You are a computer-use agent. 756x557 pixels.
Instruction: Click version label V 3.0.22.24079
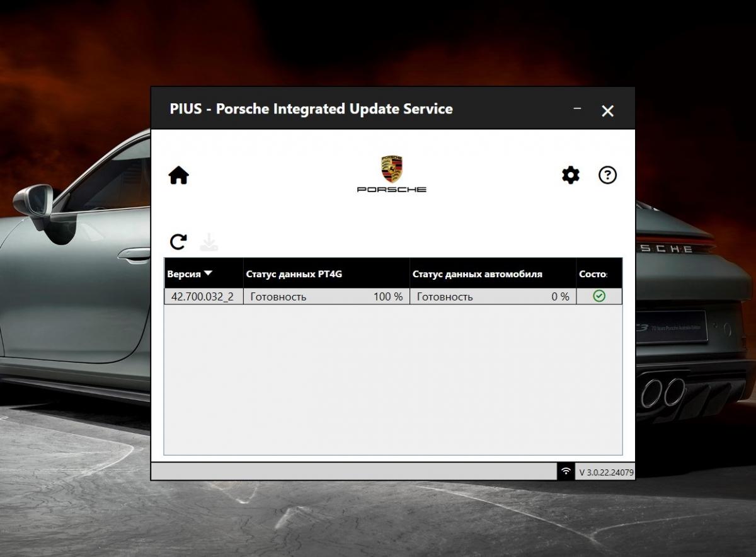pos(606,472)
